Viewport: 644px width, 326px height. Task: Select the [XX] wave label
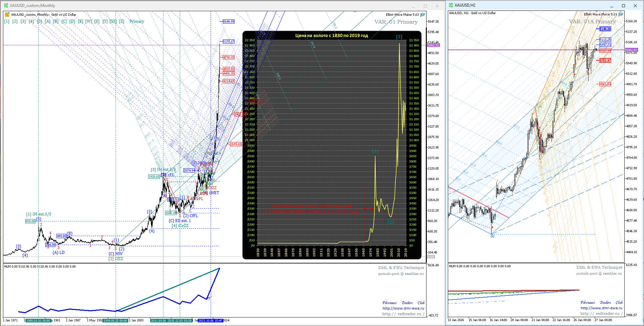point(113,21)
